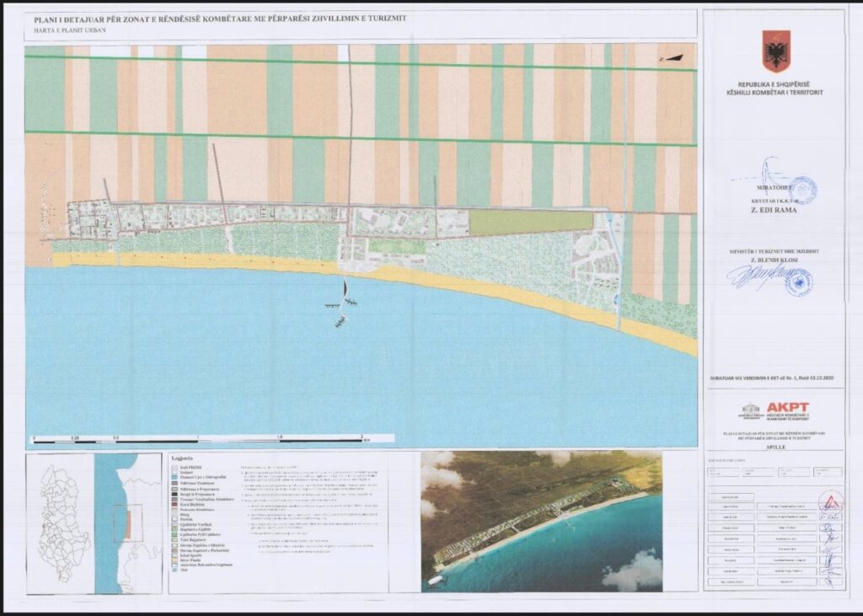This screenshot has height=616, width=863.
Task: Click the round stamp below Blendi Klosi's name
Action: 797,281
